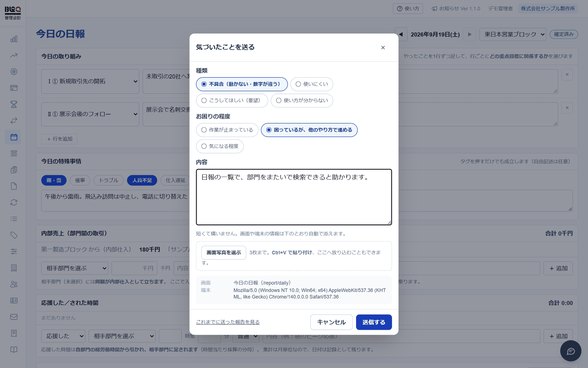Click the 使い方 help button
Screen dimensions: 588x368
click(408, 8)
